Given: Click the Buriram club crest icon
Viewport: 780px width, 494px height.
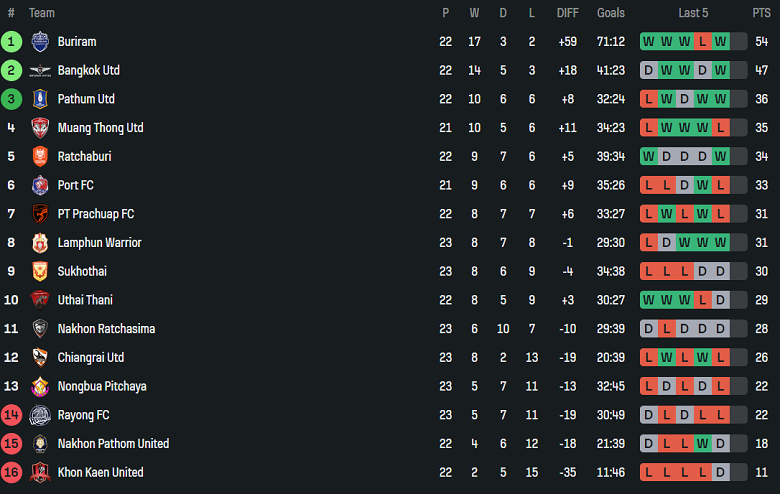Looking at the screenshot, I should click(40, 42).
